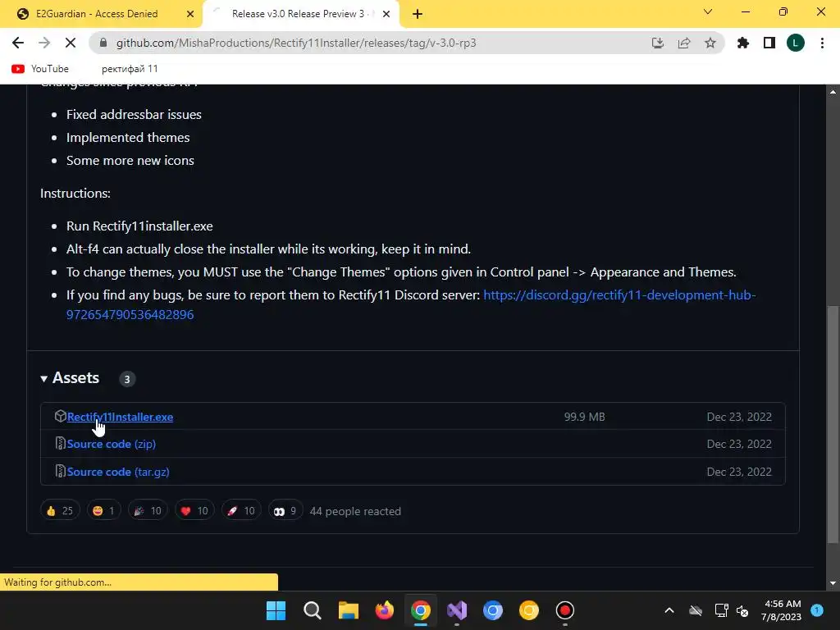This screenshot has width=840, height=630.
Task: Open the yellow Chrome Canary taskbar icon
Action: 529,610
